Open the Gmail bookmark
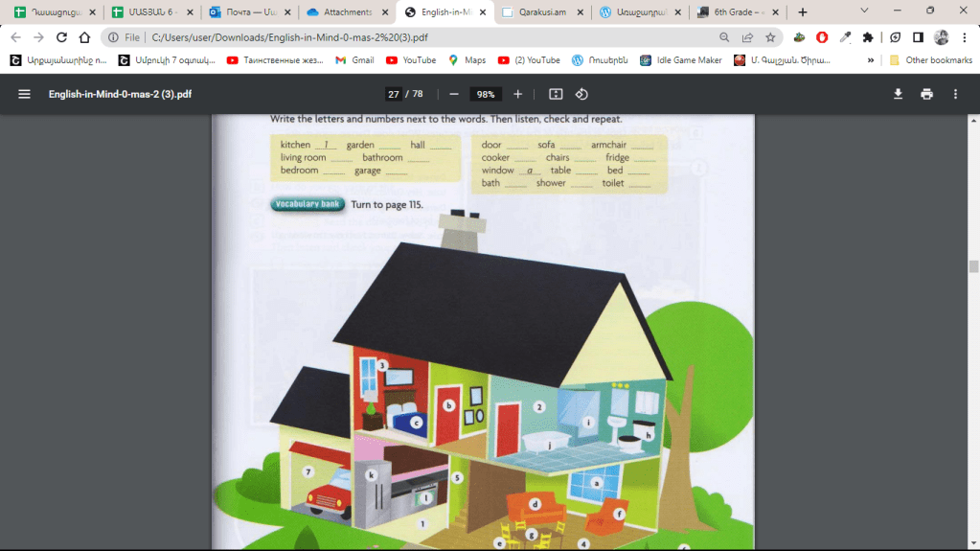The width and height of the screenshot is (980, 551). click(353, 60)
